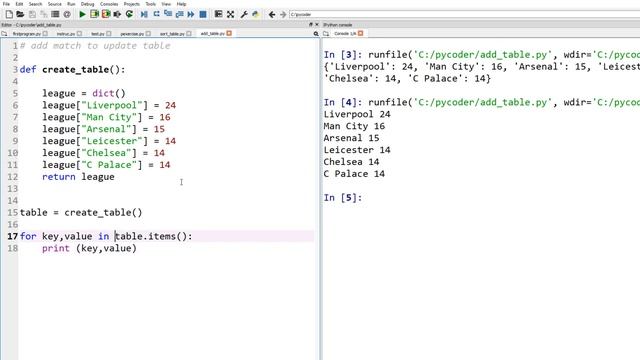Continue execution debug icon
Screen dimensions: 640x360
pyautogui.click(x=191, y=14)
